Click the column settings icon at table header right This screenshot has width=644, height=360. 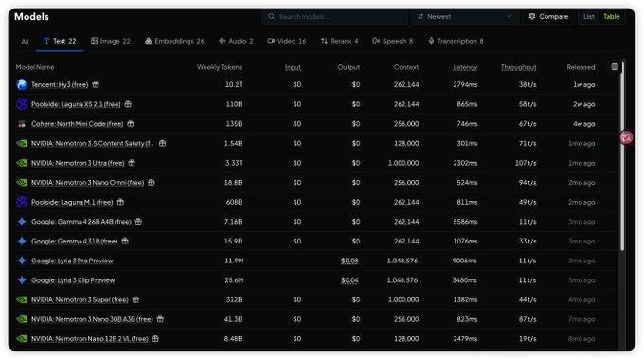point(615,67)
